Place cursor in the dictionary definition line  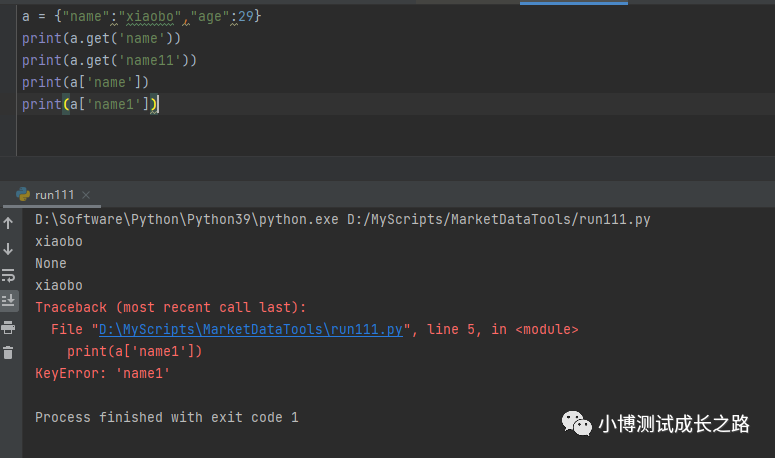[141, 16]
